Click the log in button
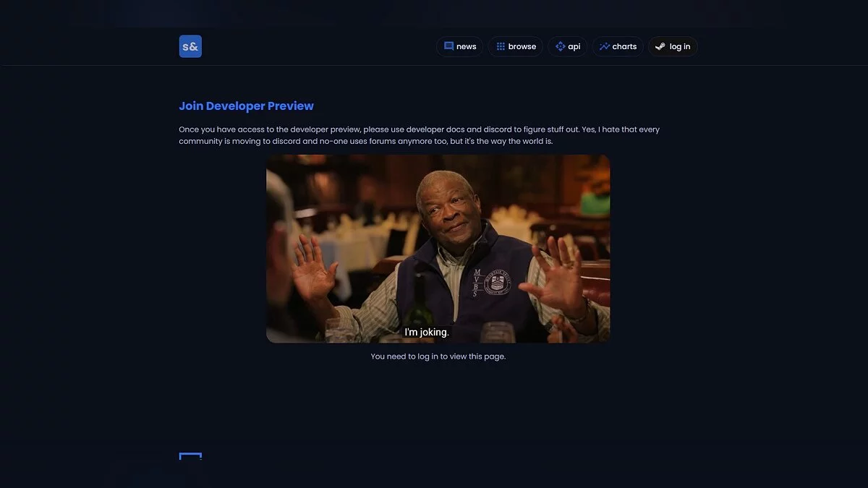 [673, 46]
